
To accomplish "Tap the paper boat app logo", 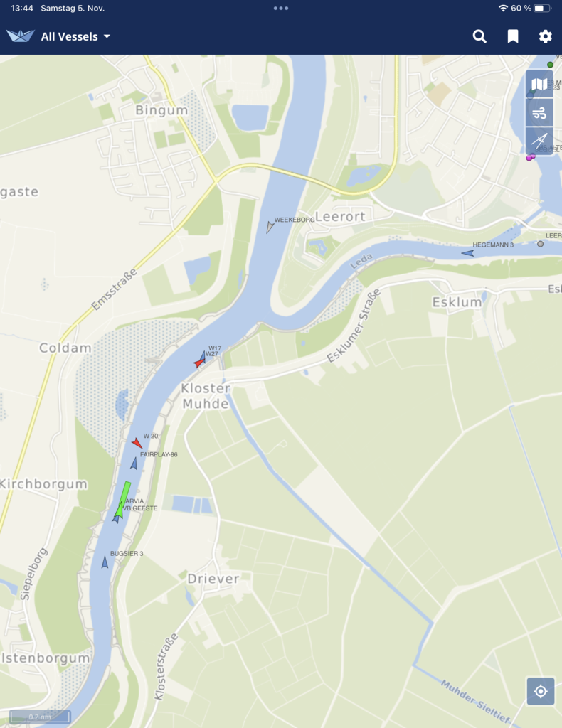I will (21, 36).
